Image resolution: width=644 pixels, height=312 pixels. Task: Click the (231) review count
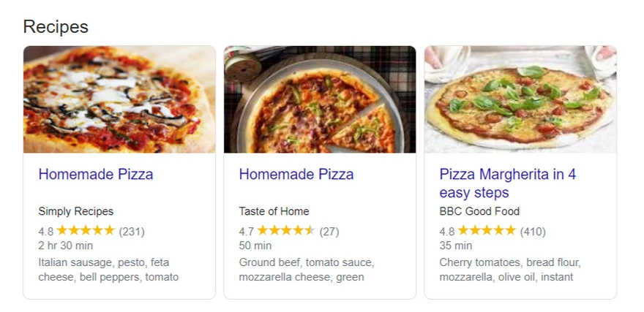pos(132,232)
